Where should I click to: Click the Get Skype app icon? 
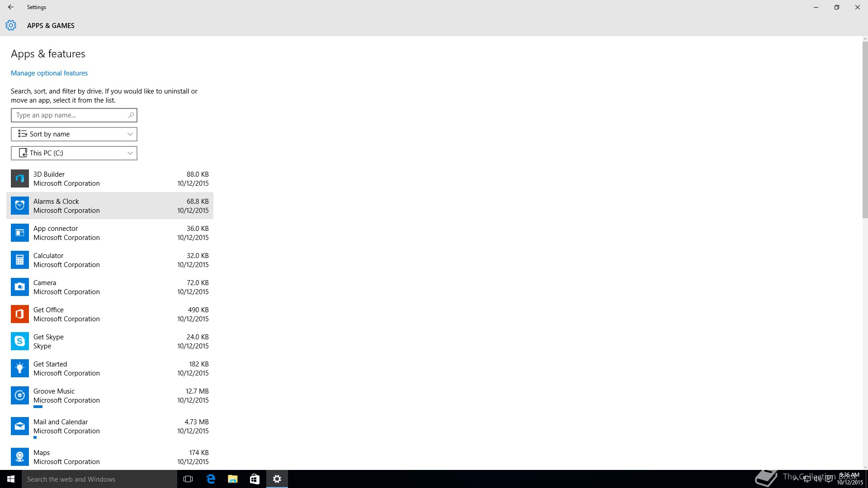pyautogui.click(x=20, y=341)
